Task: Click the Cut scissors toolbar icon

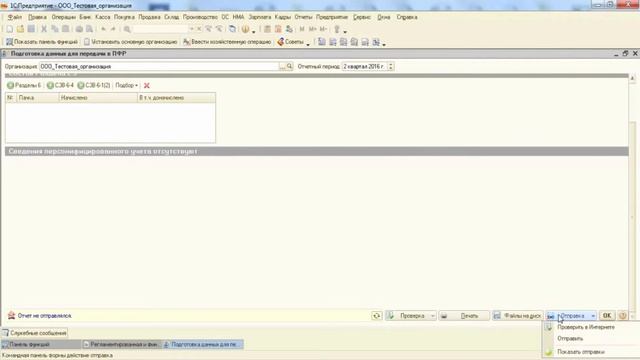Action: (44, 29)
